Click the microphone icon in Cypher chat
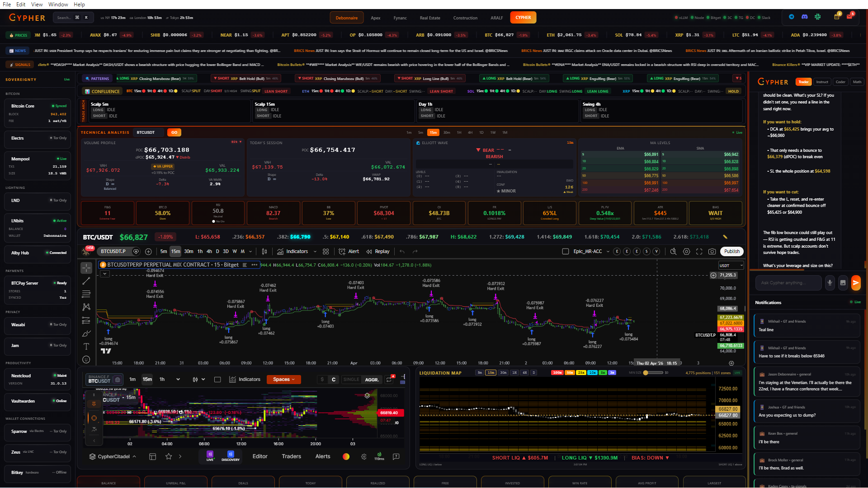This screenshot has height=488, width=868. tap(830, 283)
